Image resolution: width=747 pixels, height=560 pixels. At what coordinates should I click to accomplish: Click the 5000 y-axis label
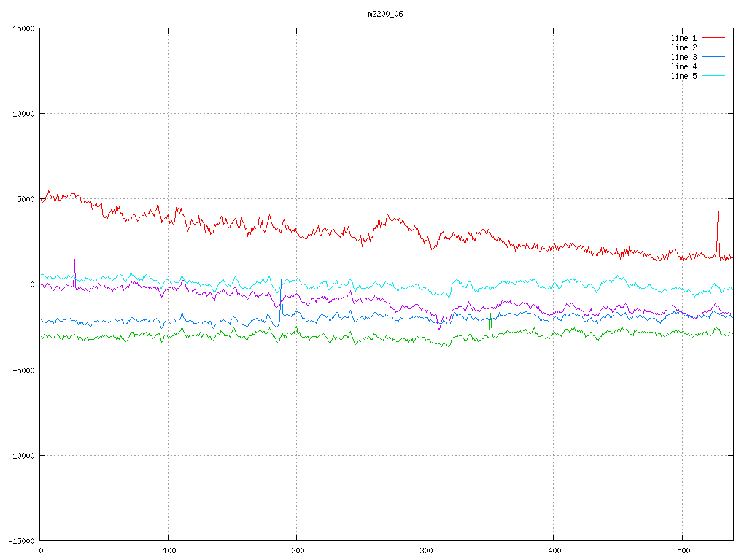pyautogui.click(x=26, y=199)
